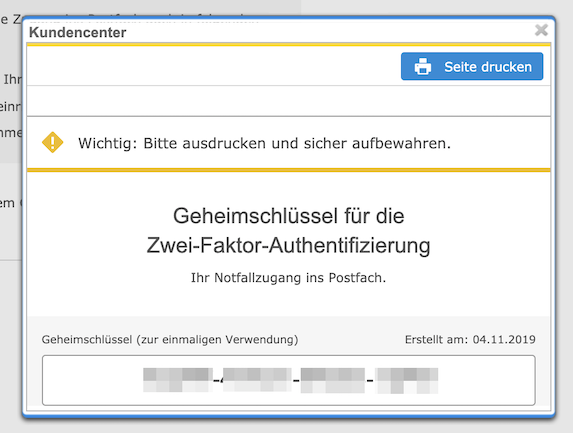The width and height of the screenshot is (573, 433).
Task: Click the gray page background right of dialog top
Action: coord(437,7)
